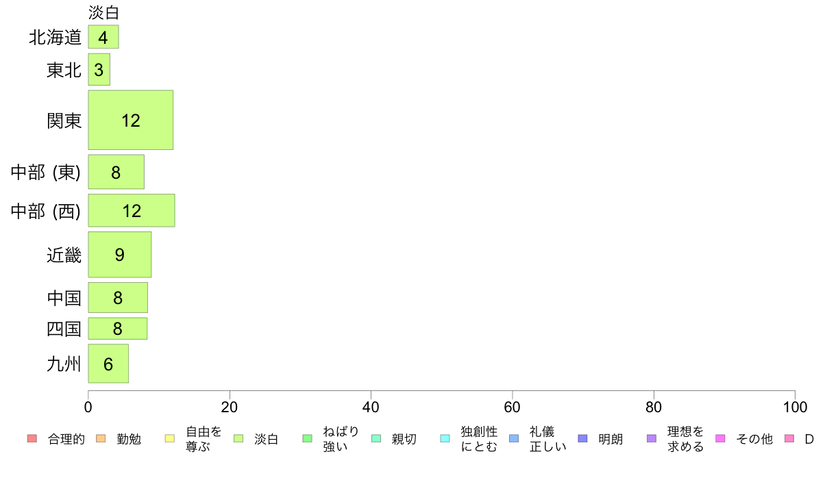Click the 独創性にとむ cyan legend swatch
The image size is (814, 504).
(x=445, y=438)
